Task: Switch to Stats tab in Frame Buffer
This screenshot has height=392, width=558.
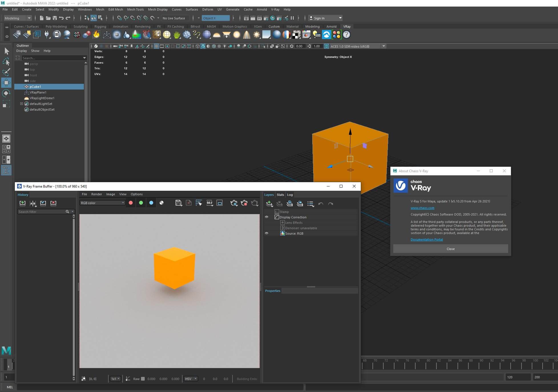Action: [x=280, y=195]
